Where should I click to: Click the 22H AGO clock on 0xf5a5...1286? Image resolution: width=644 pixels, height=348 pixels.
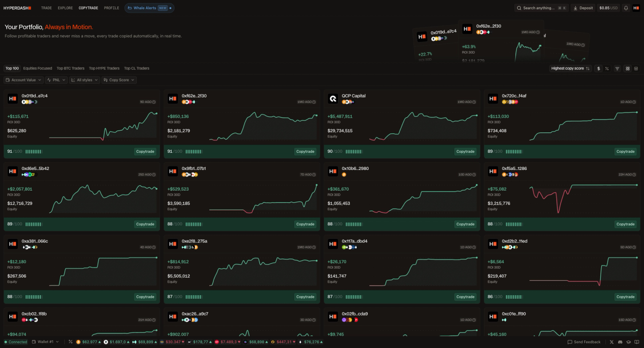tap(634, 175)
